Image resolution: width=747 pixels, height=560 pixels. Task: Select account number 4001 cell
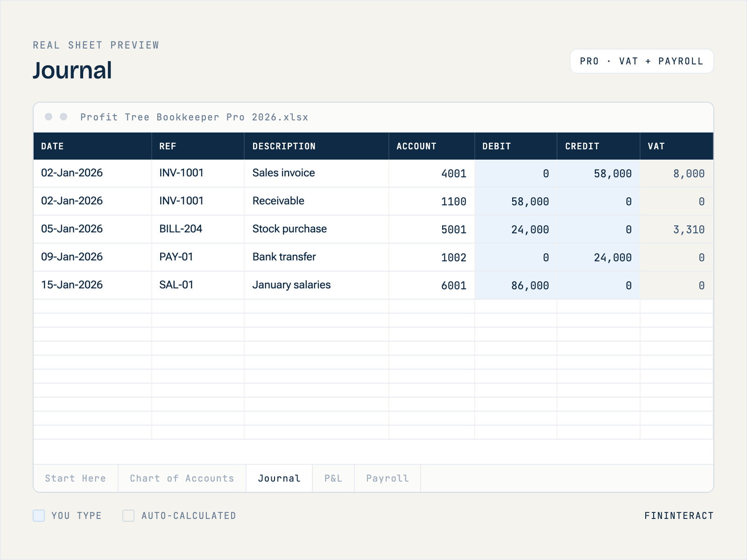[x=432, y=173]
